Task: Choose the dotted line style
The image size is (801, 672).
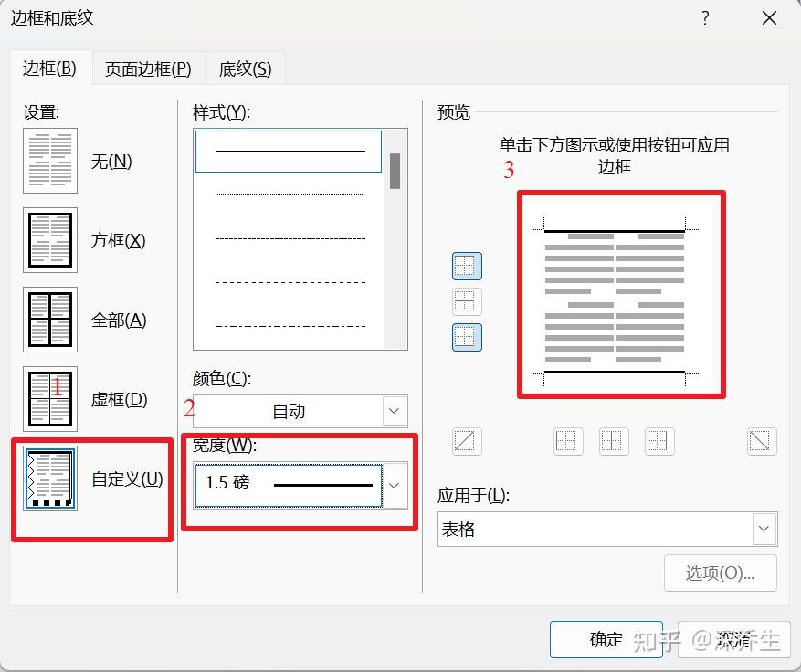Action: coord(289,194)
